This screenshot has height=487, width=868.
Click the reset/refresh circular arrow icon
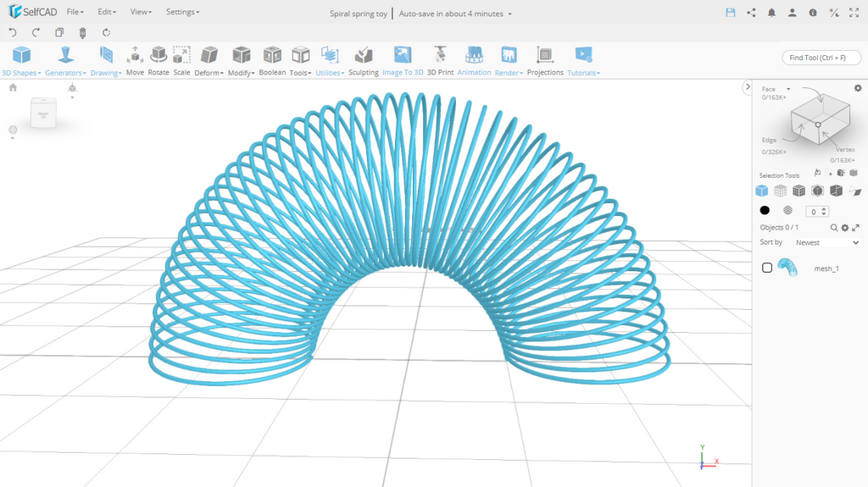click(106, 33)
